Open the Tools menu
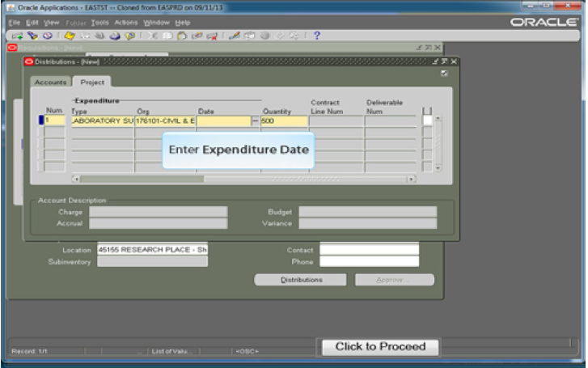The height and width of the screenshot is (368, 588). pyautogui.click(x=99, y=23)
